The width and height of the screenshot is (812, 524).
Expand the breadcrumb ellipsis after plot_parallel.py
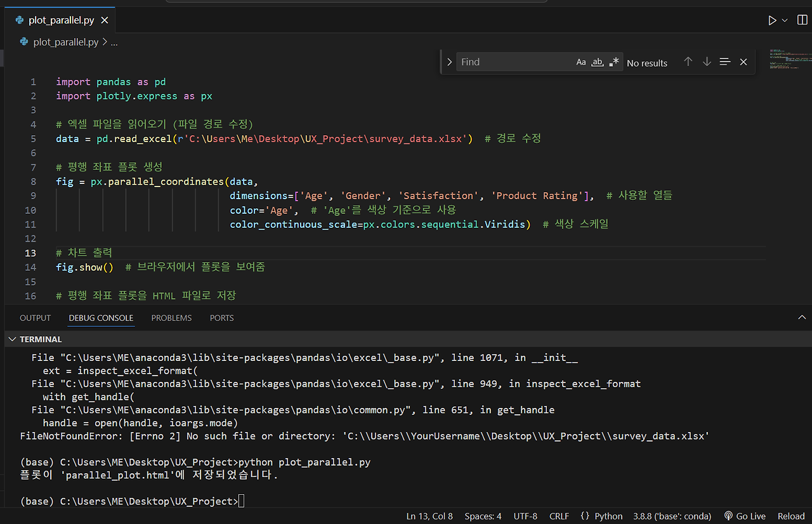[x=114, y=42]
